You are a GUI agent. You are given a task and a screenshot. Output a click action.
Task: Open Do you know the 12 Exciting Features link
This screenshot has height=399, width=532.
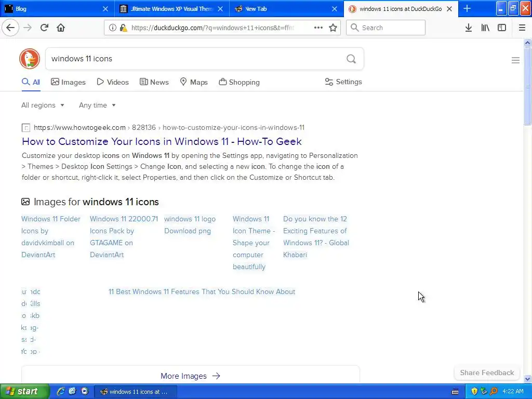click(x=316, y=237)
